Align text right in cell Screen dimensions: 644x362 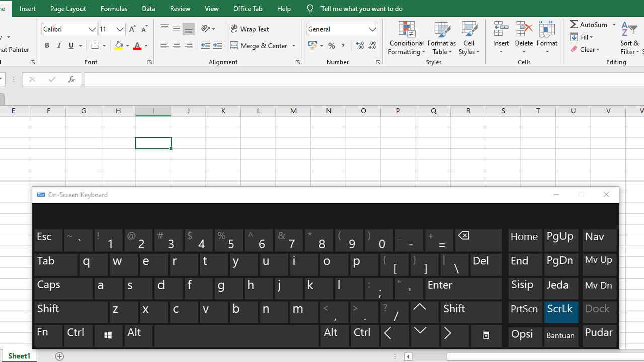pos(189,46)
